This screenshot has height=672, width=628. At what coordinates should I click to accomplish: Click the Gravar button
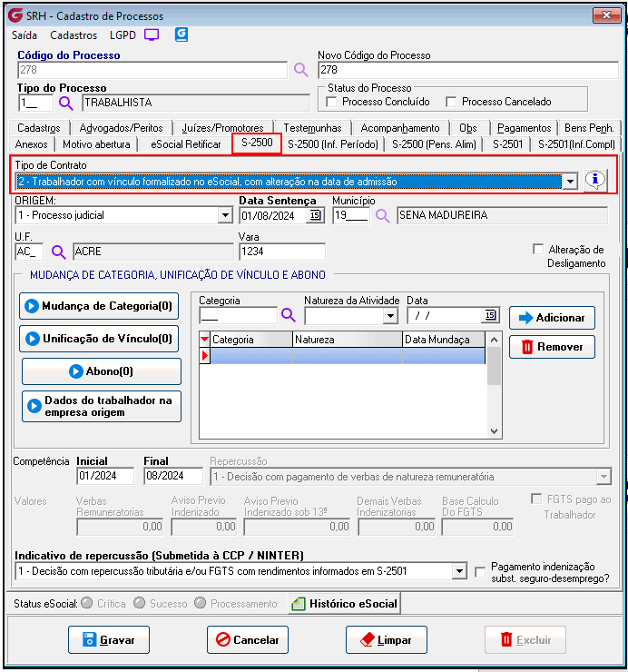coord(109,639)
